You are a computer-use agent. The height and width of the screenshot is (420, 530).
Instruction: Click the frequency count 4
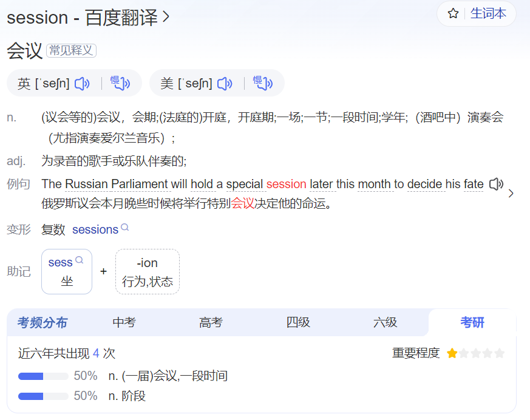(x=96, y=353)
